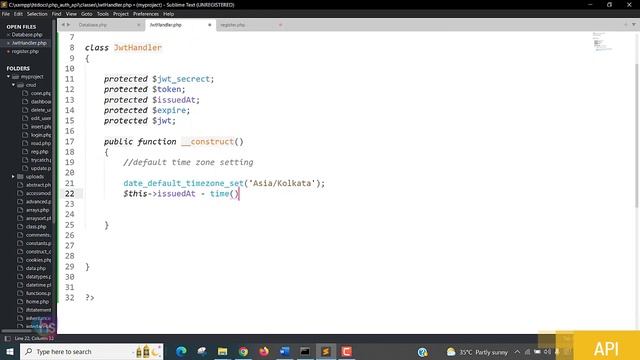Click the volume tray icon
Viewport: 640px width, 360px height.
point(547,352)
